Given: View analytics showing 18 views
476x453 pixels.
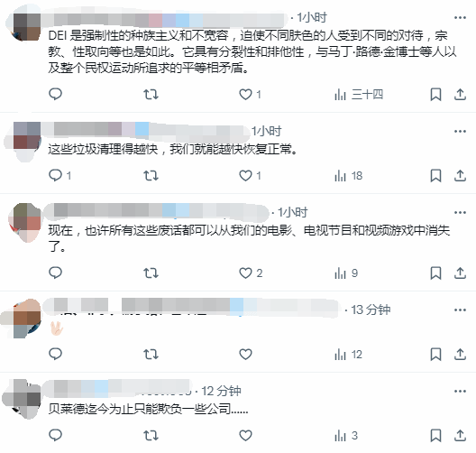Looking at the screenshot, I should 349,176.
